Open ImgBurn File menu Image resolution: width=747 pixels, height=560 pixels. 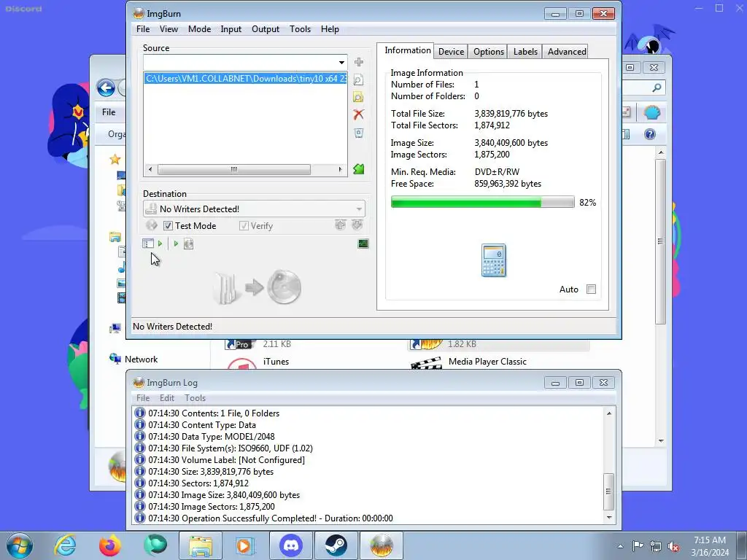143,29
